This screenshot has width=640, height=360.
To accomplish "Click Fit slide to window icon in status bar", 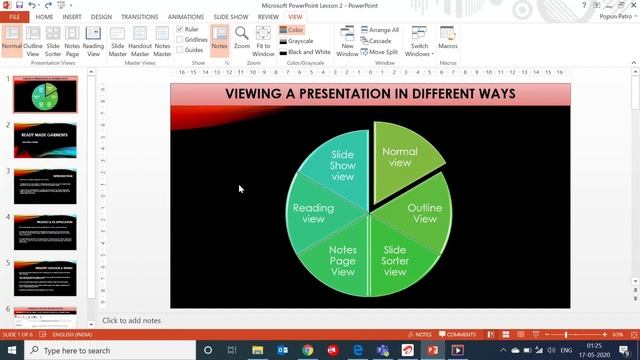I will pyautogui.click(x=634, y=334).
